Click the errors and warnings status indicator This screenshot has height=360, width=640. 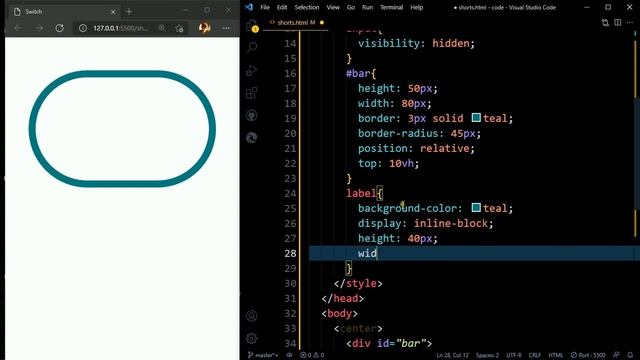pyautogui.click(x=312, y=355)
